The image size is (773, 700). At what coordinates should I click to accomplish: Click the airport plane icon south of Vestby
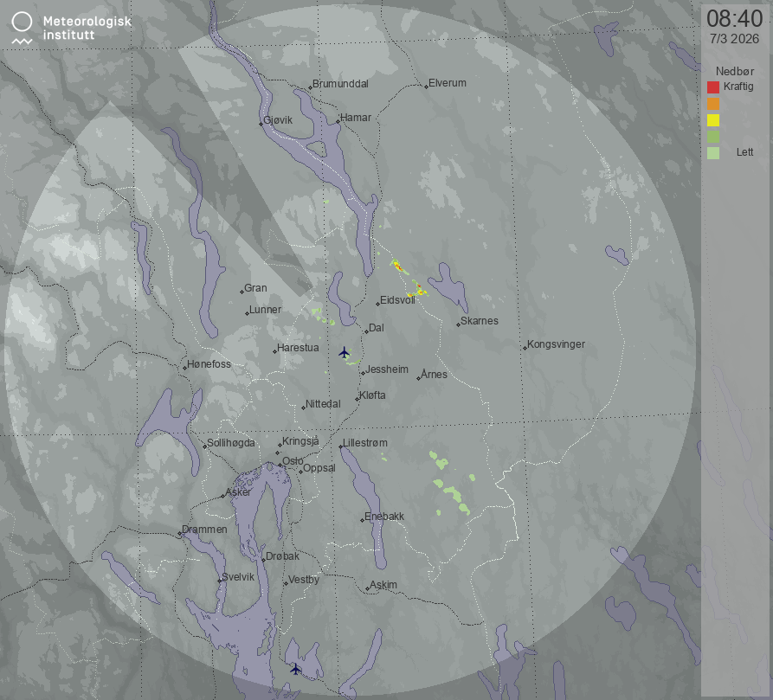(295, 668)
